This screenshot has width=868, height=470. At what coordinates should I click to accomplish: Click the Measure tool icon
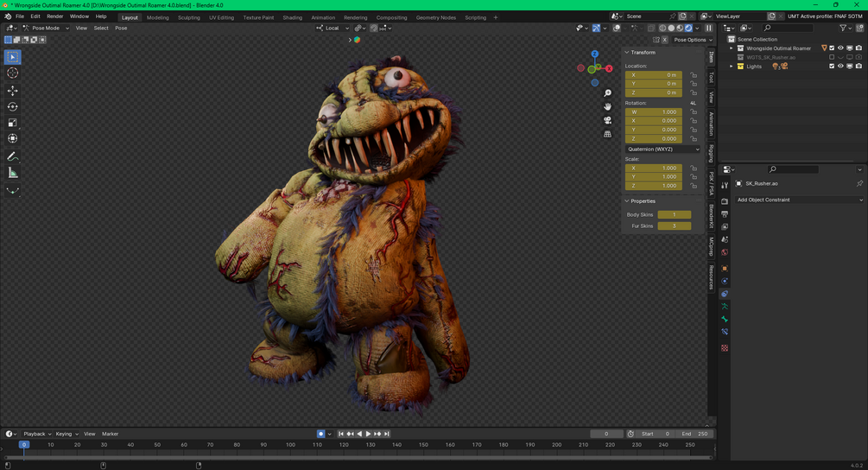(x=13, y=173)
